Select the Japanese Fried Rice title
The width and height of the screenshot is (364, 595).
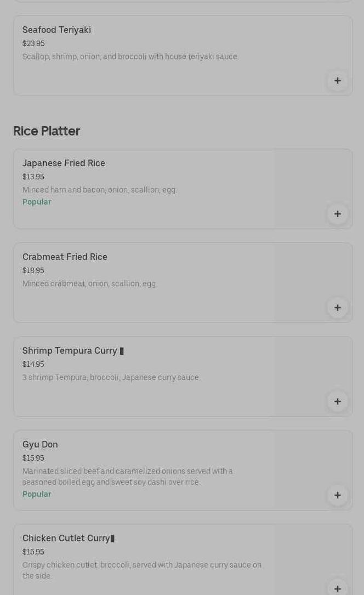click(x=64, y=163)
